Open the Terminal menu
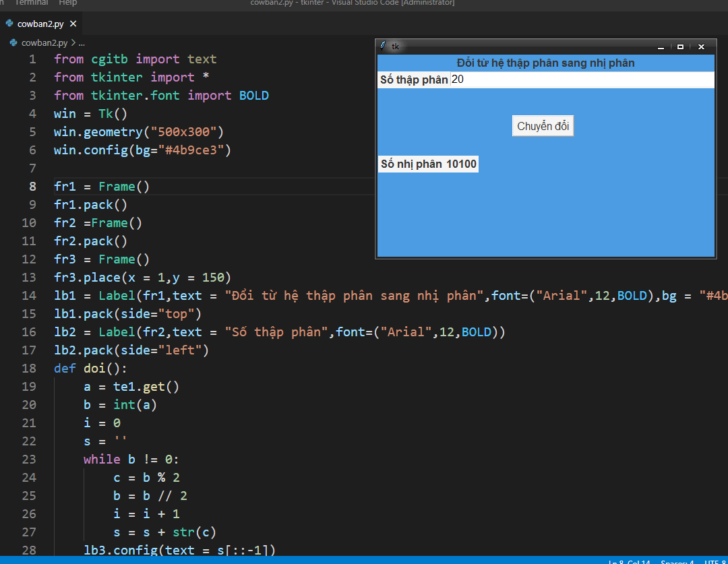 32,3
